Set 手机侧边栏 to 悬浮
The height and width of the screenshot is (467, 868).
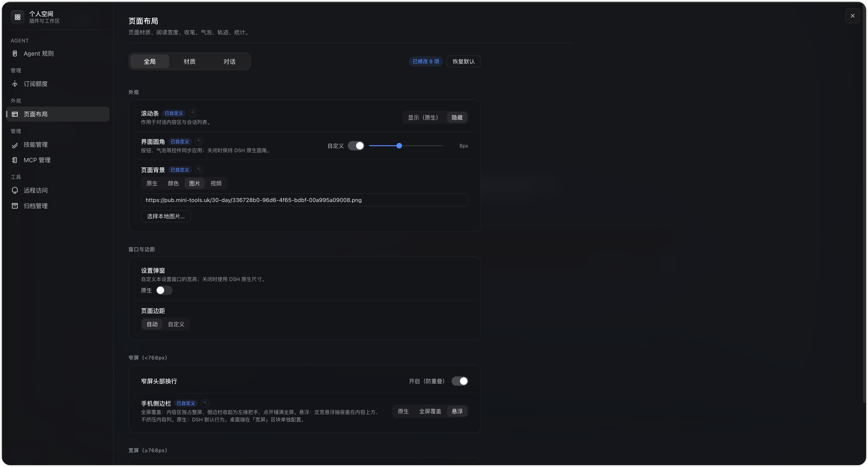[457, 411]
